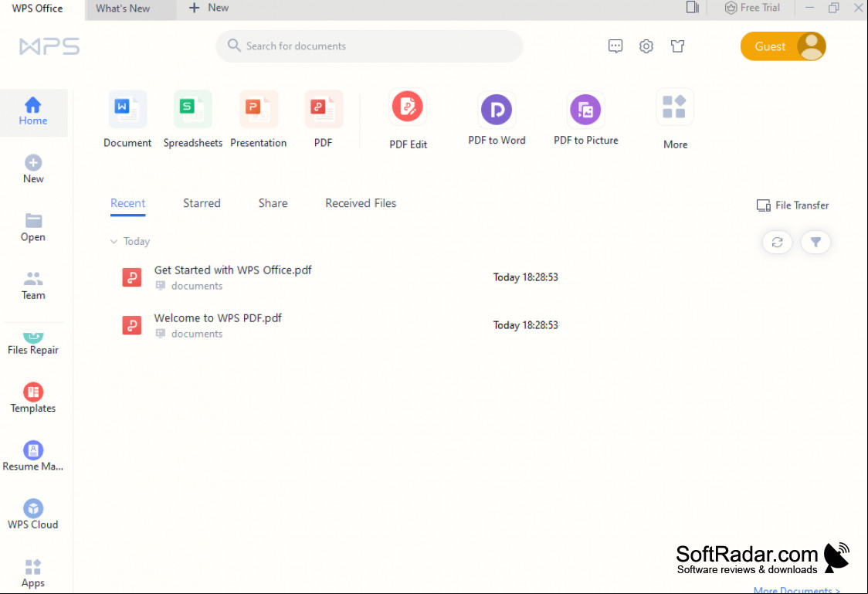
Task: Open File Transfer
Action: point(792,205)
